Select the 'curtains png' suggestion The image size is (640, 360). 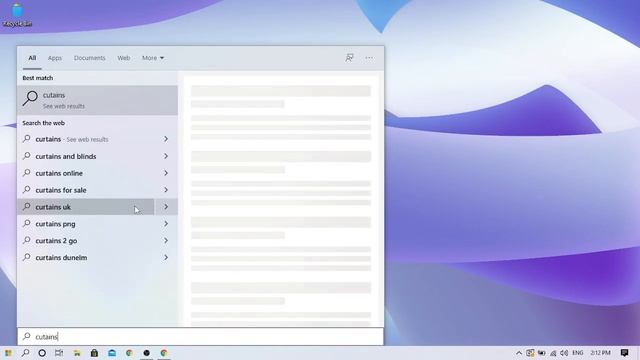pyautogui.click(x=86, y=224)
